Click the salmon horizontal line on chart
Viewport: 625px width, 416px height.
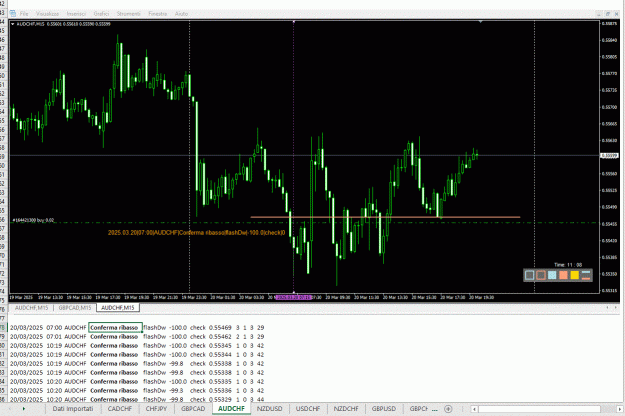click(385, 217)
